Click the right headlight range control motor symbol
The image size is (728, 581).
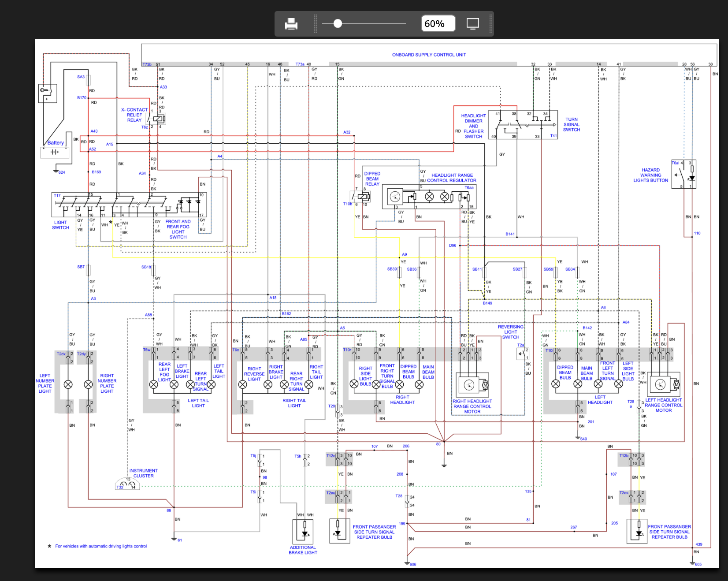473,385
